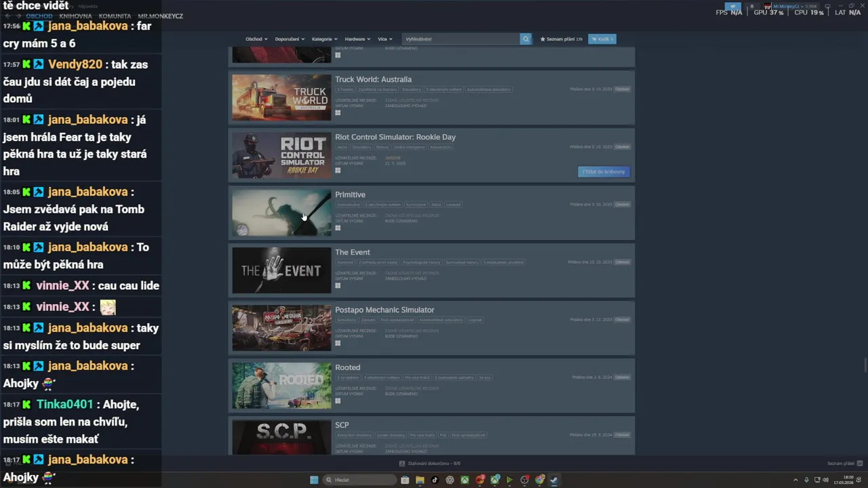Open the Seznam přání star link
This screenshot has width=868, height=488.
click(561, 39)
